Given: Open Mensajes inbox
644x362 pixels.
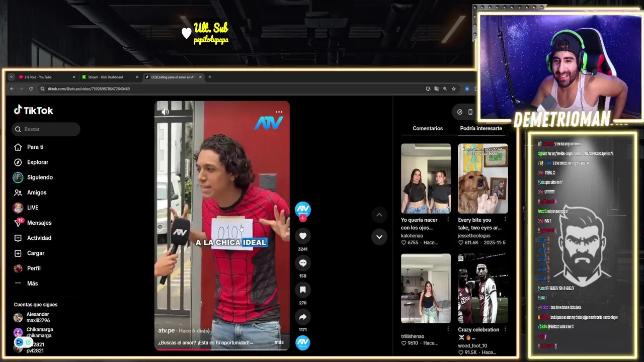Looking at the screenshot, I should coord(39,223).
